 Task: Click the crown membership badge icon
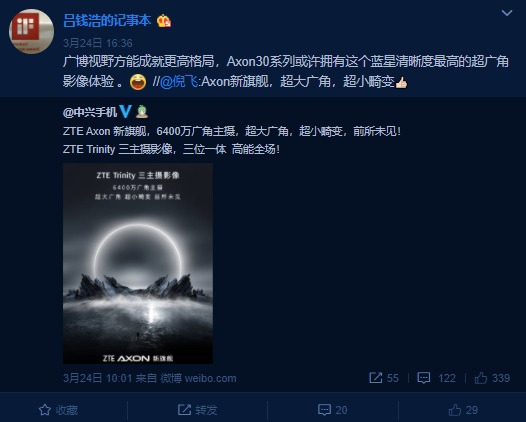(x=164, y=21)
